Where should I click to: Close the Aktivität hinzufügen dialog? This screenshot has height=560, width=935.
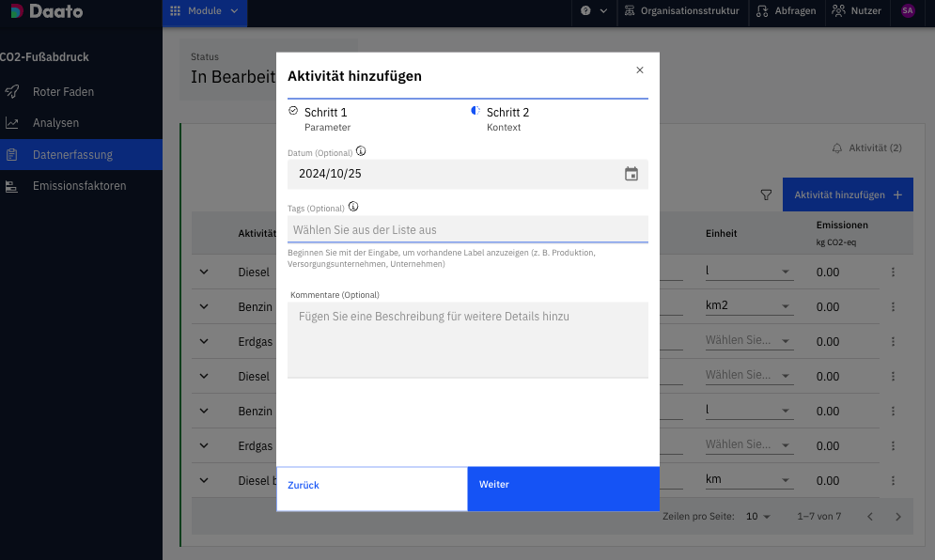(x=640, y=70)
